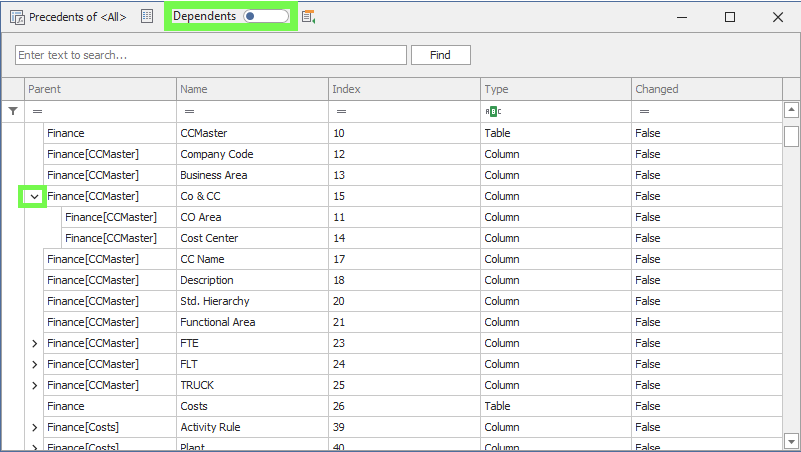Focus the search text box
Screen dimensions: 801x452
[x=211, y=55]
